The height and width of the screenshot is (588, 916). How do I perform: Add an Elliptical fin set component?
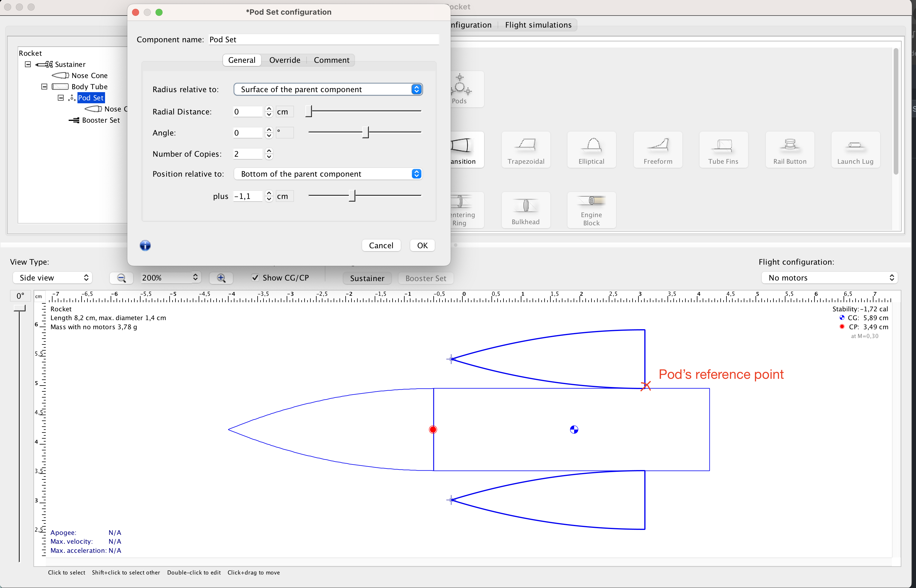(x=591, y=150)
